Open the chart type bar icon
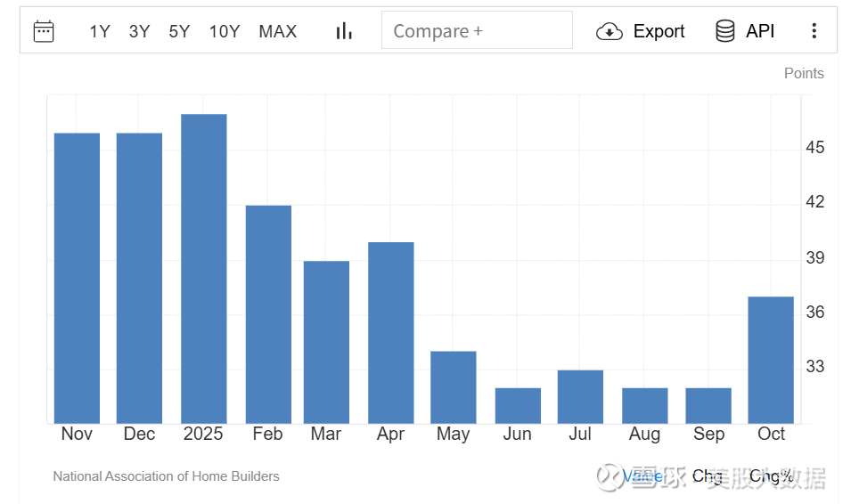 pos(344,31)
